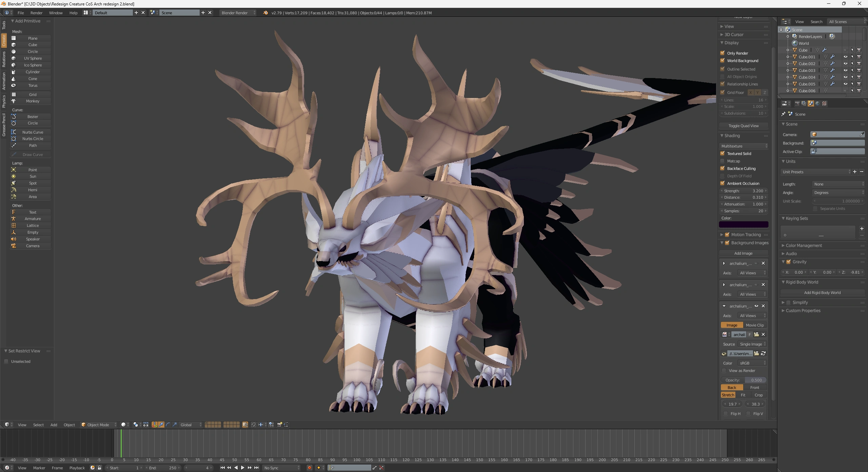Hide Cube.003 using its eye icon
The width and height of the screenshot is (868, 472).
(845, 71)
